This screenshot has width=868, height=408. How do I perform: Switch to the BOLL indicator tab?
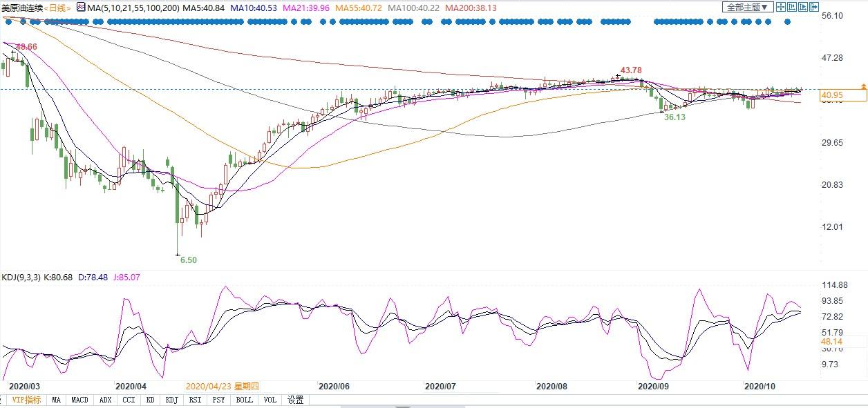244,400
